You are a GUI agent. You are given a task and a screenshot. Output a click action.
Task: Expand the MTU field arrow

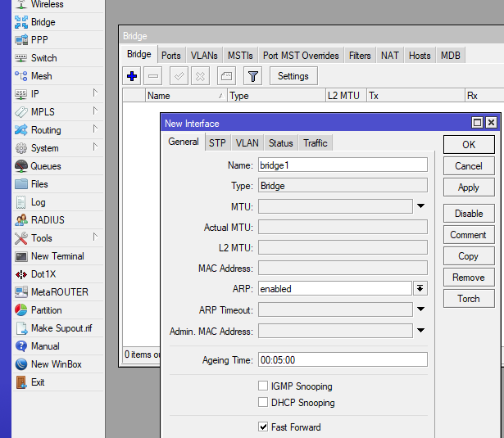[420, 206]
